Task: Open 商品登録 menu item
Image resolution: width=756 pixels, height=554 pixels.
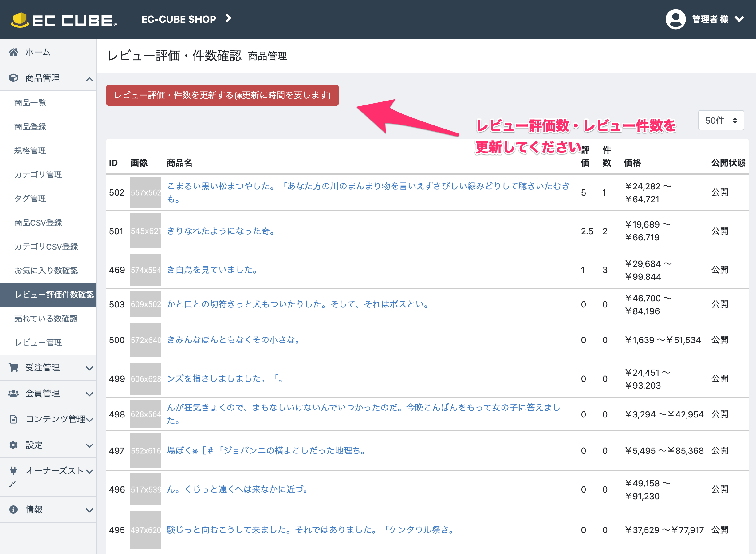Action: (48, 127)
